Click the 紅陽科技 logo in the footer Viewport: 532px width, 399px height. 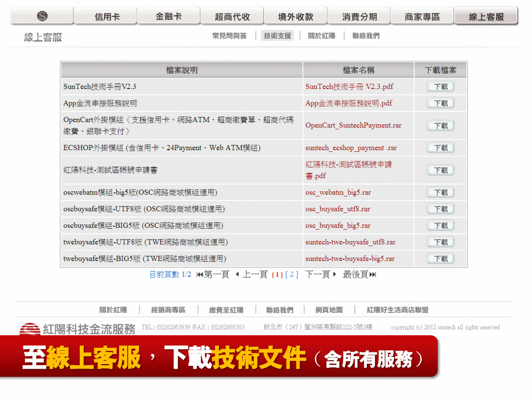pos(29,328)
